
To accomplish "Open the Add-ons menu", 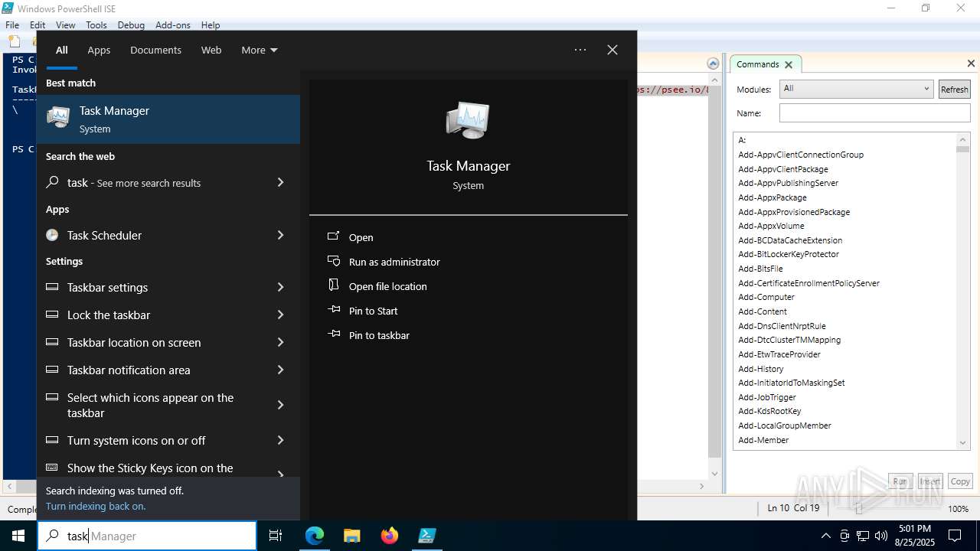I will [x=172, y=25].
